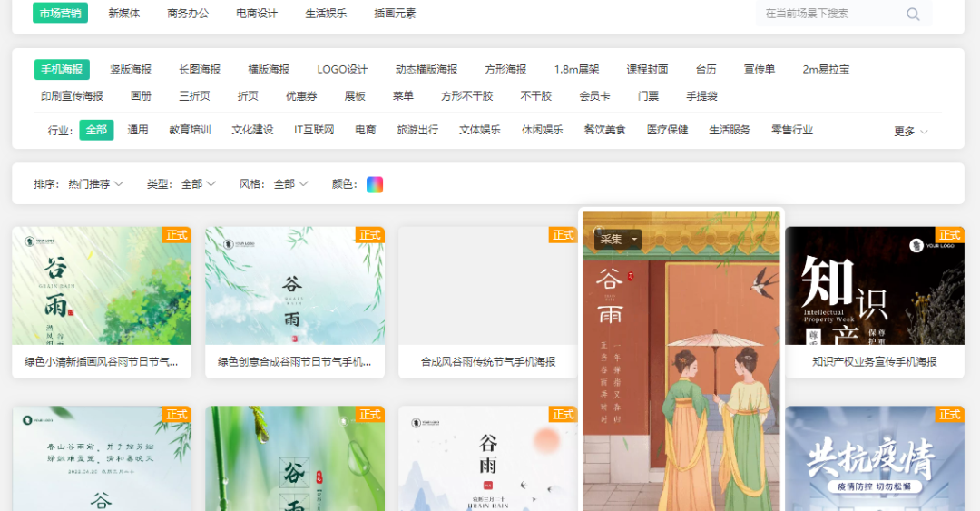Choose the 手提袋 category
Viewport: 980px width, 511px height.
point(701,96)
